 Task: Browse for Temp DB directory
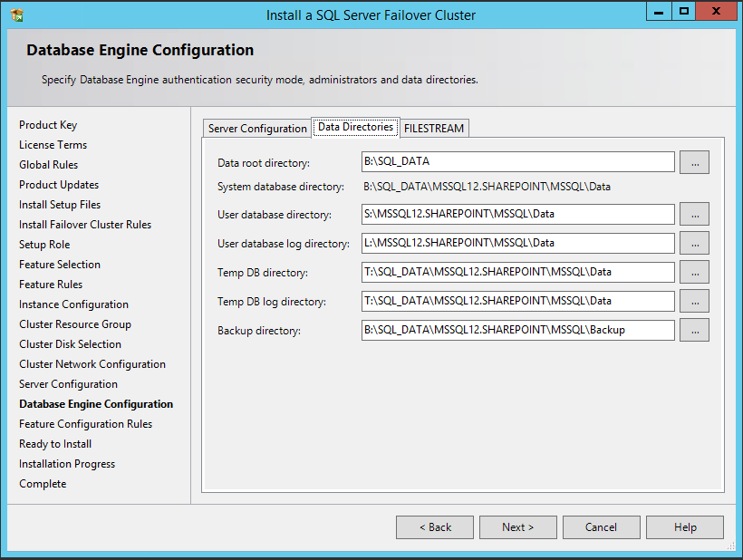point(694,272)
